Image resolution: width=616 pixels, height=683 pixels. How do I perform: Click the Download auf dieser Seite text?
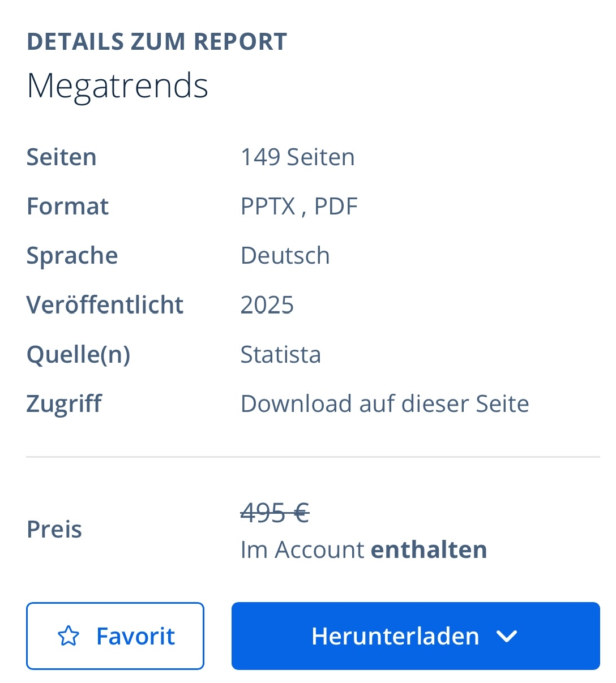pos(384,404)
